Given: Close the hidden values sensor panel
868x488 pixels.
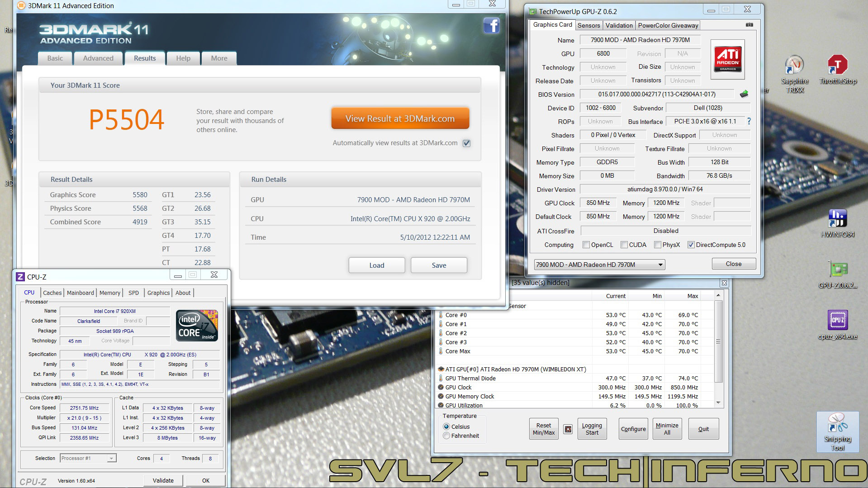Looking at the screenshot, I should click(724, 283).
